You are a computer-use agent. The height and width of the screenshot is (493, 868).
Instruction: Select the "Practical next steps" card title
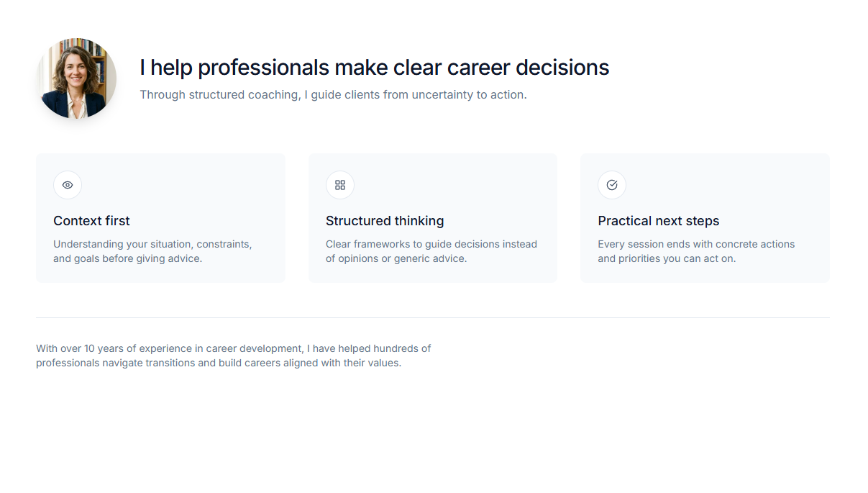pos(658,221)
